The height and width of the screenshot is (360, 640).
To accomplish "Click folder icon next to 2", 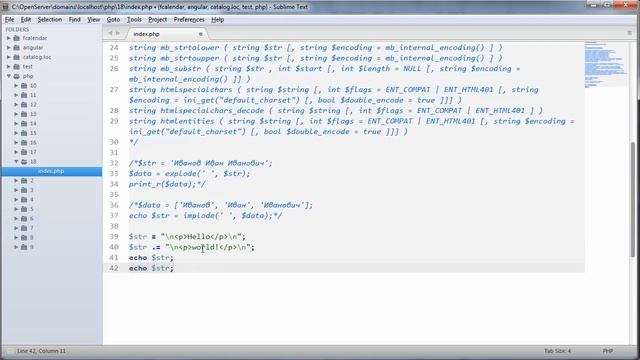I will [x=24, y=180].
